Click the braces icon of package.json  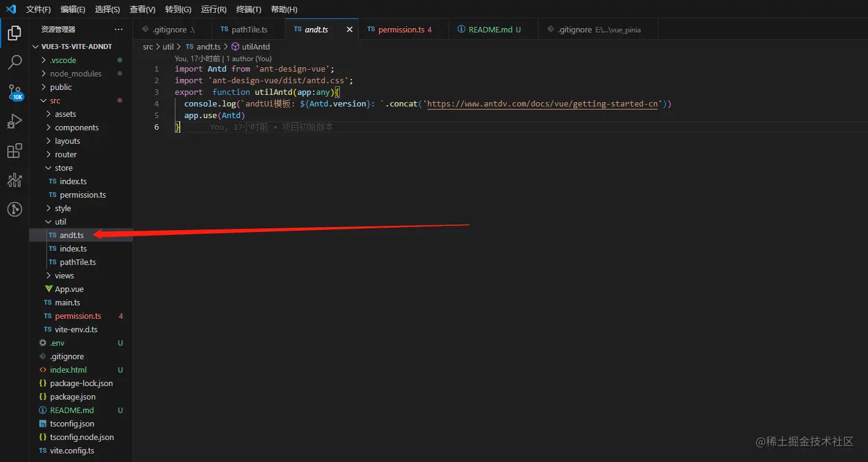point(43,397)
